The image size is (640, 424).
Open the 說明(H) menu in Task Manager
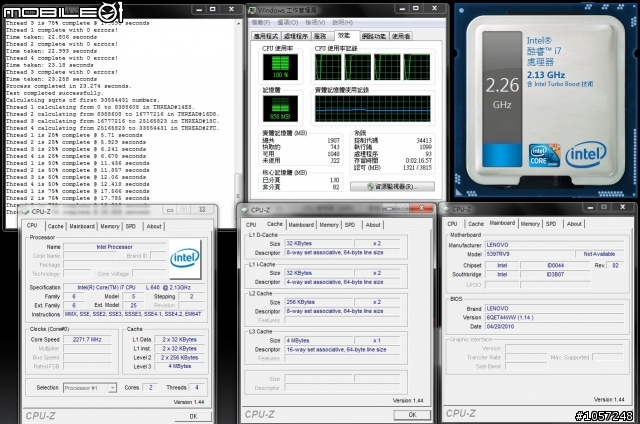click(342, 22)
